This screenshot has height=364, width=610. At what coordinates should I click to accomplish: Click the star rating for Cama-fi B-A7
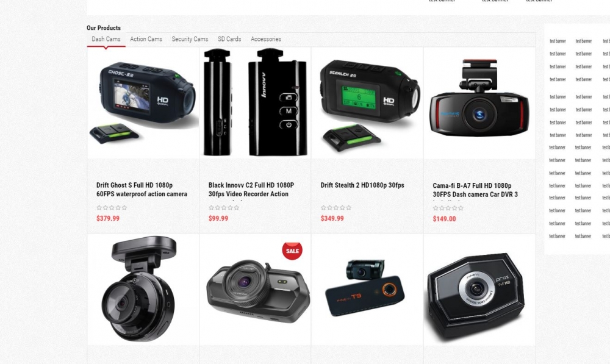pyautogui.click(x=448, y=208)
